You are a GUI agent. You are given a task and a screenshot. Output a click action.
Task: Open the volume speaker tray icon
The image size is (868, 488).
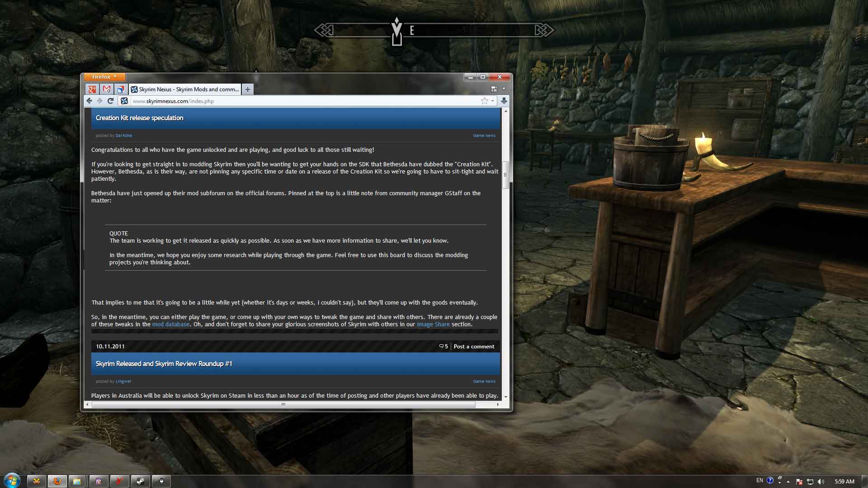(x=821, y=482)
